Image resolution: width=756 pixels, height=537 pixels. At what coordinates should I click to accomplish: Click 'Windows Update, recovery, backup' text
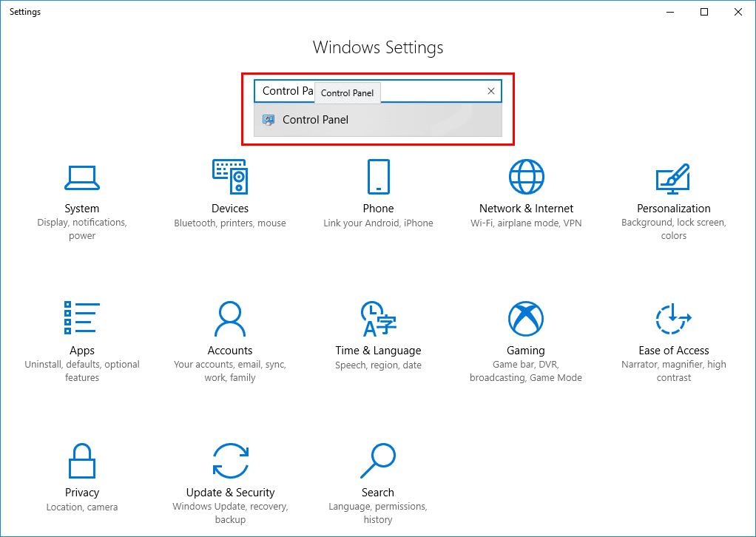point(231,513)
